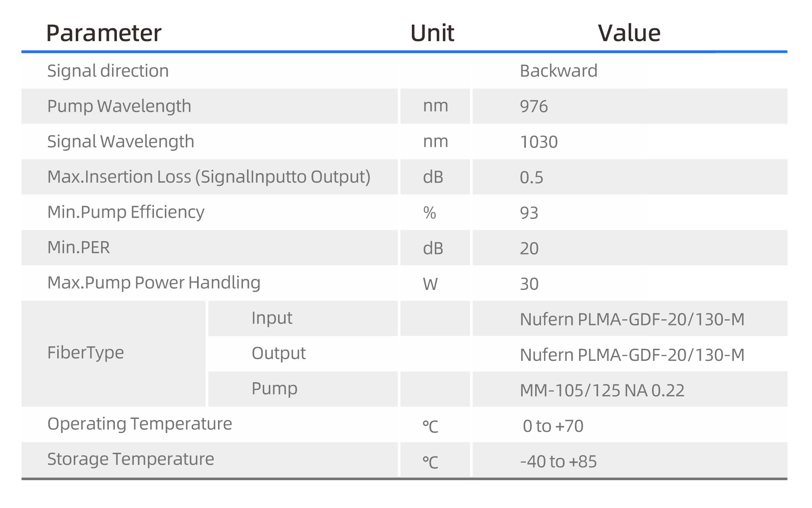The height and width of the screenshot is (508, 812).
Task: Click the FiberType merged cell
Action: (86, 353)
